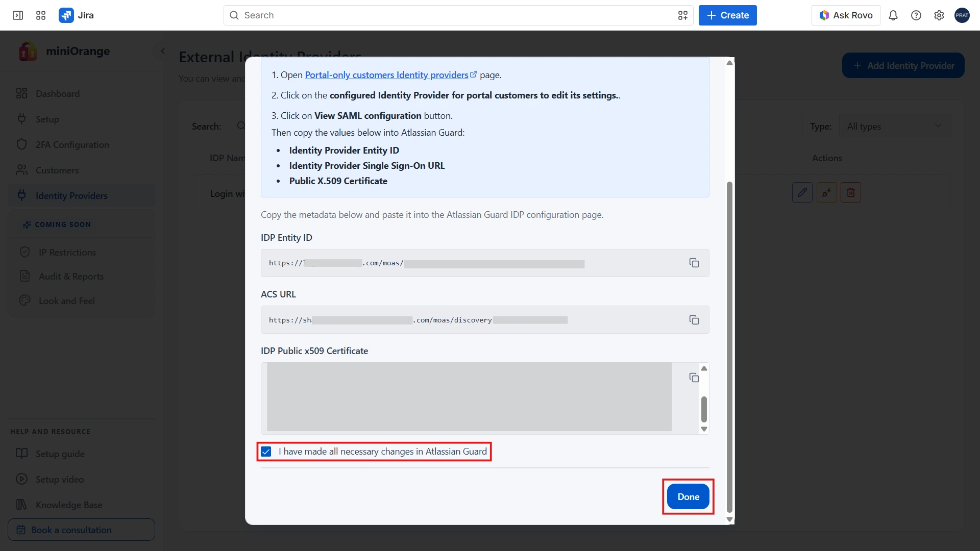Click the Ask Rovo button
980x551 pixels.
tap(846, 15)
